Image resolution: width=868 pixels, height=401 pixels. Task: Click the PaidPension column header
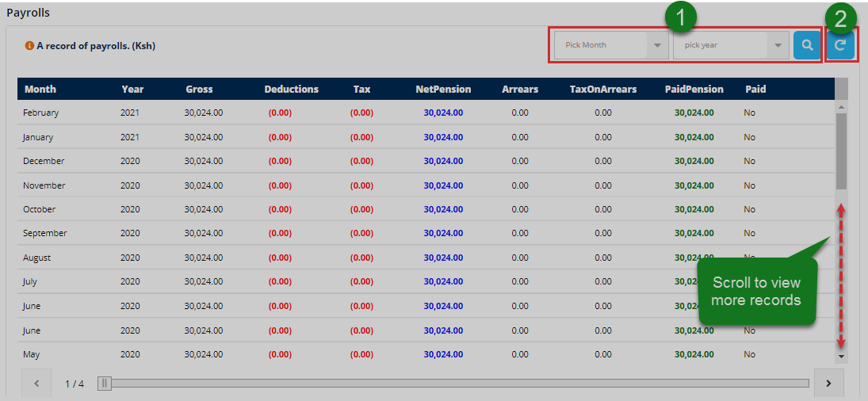pos(694,89)
